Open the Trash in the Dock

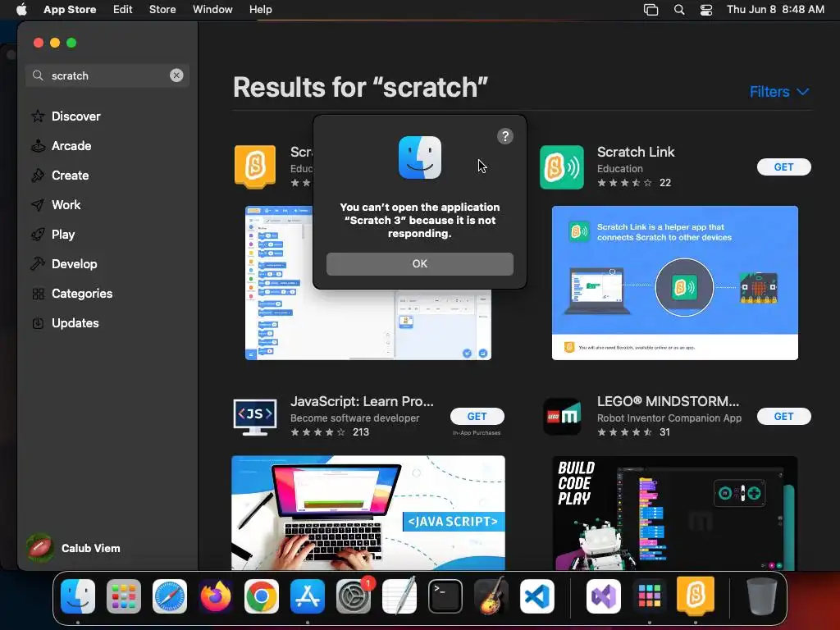762,596
